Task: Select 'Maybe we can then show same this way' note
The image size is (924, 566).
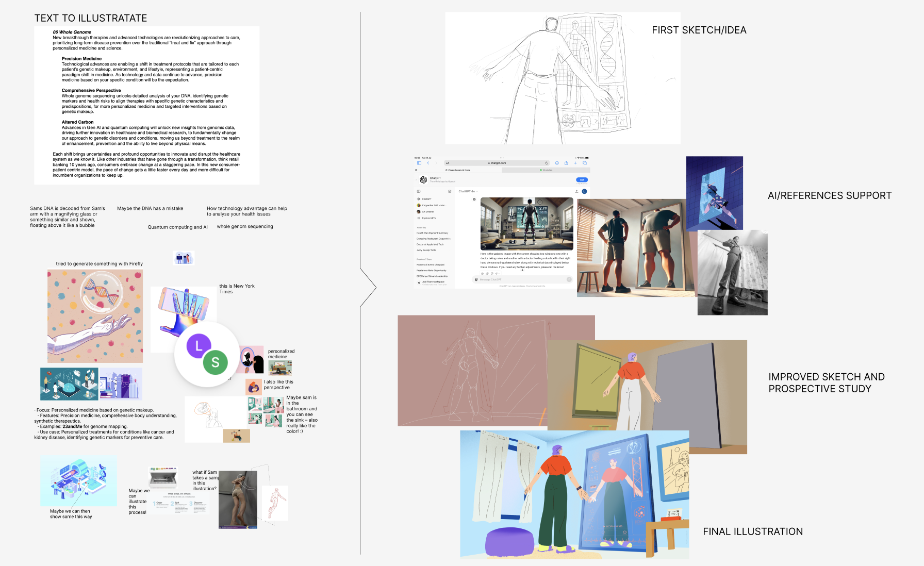Action: click(x=71, y=514)
